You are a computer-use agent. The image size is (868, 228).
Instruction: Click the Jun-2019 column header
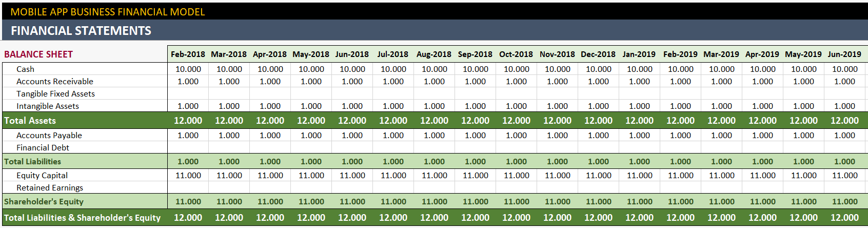pyautogui.click(x=844, y=54)
